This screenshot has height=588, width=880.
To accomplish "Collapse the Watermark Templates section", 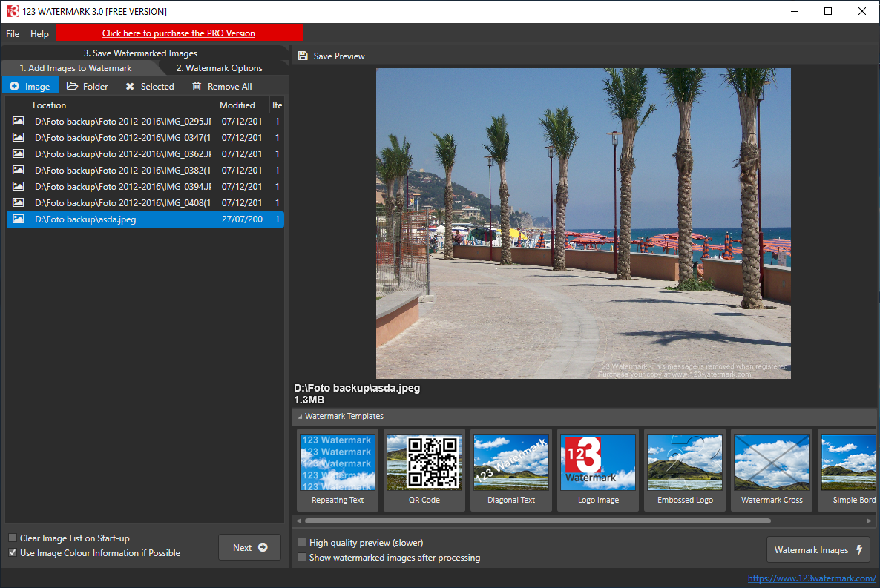I will (300, 417).
